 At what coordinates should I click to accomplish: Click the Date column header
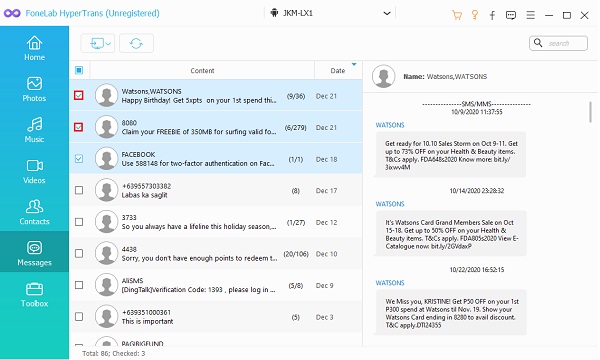338,70
